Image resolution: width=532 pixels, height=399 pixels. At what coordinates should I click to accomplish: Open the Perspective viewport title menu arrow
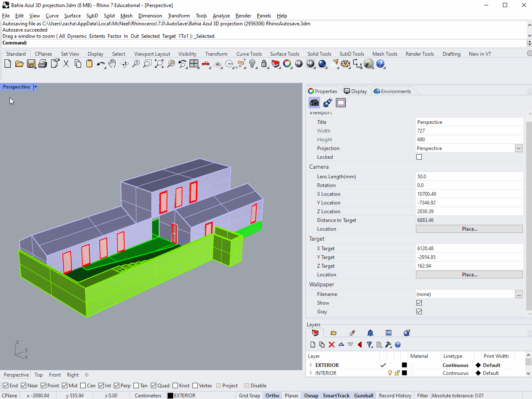[x=35, y=87]
